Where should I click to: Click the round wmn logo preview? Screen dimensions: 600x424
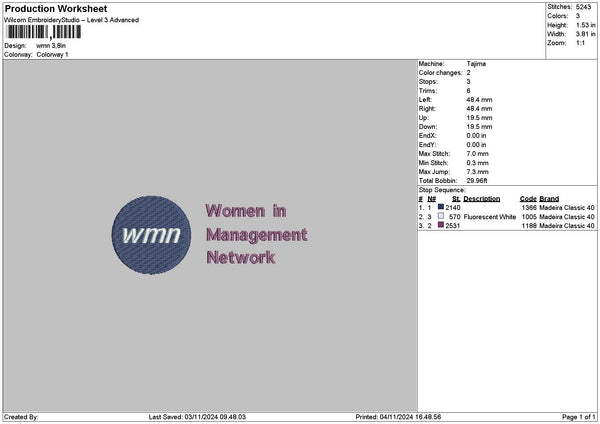[x=152, y=235]
